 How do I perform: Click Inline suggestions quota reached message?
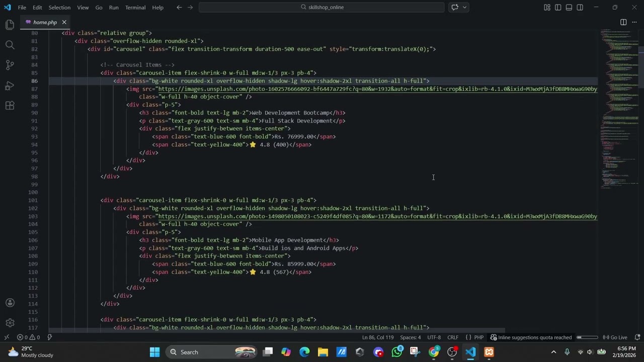[x=535, y=337]
